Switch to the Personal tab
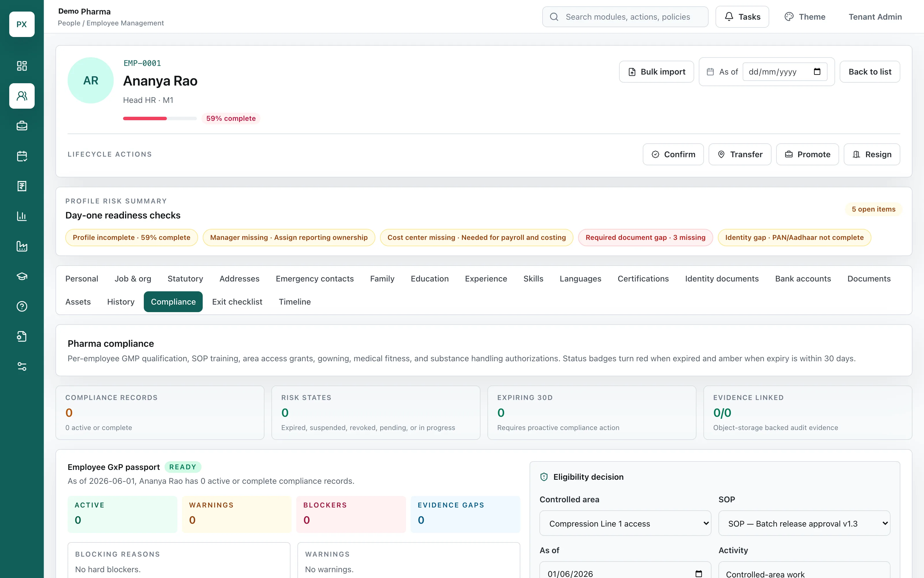 tap(82, 279)
